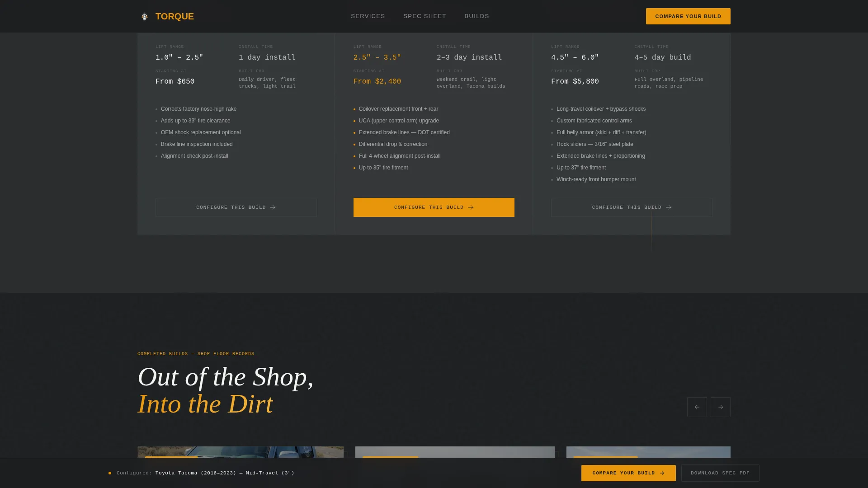This screenshot has width=868, height=488.
Task: Configure the 4.5" – 6.0" lift build
Action: pos(632,207)
